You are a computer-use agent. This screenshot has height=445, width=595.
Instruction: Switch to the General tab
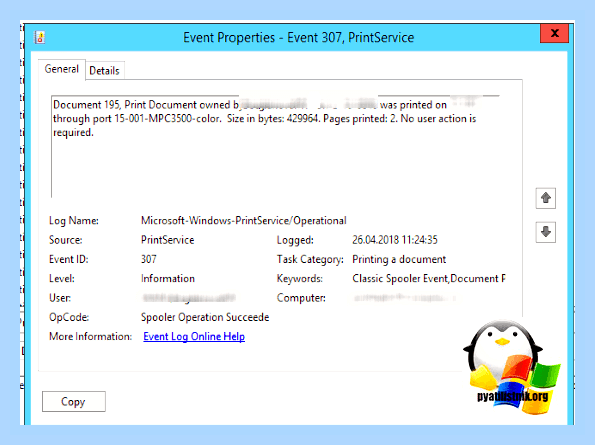click(62, 69)
